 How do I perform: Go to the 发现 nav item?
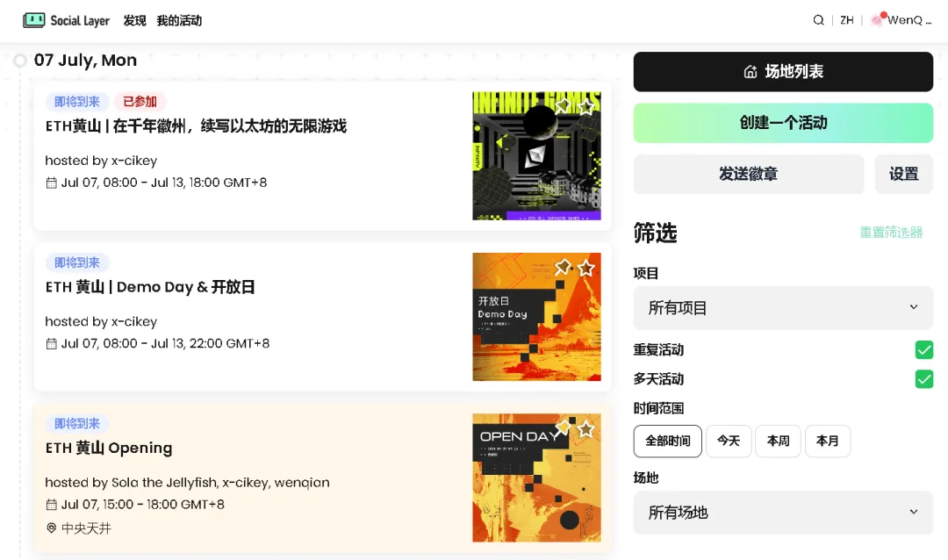pos(134,20)
